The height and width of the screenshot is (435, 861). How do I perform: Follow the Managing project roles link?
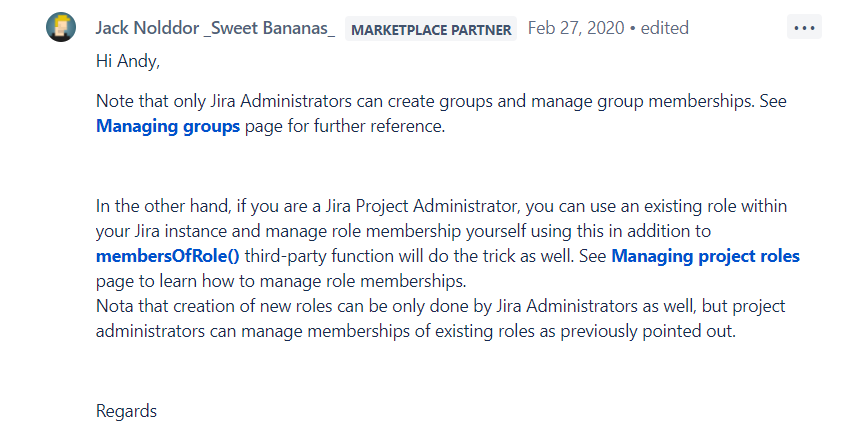pyautogui.click(x=706, y=256)
